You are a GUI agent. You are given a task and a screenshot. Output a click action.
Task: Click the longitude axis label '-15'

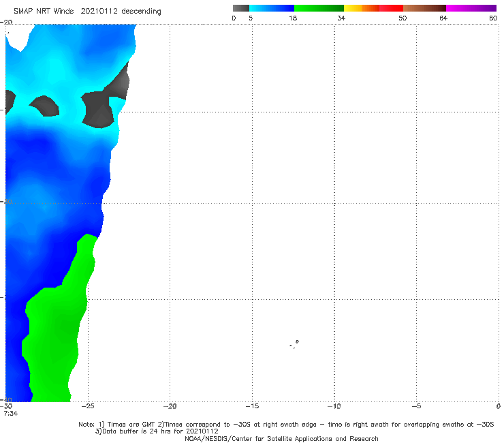252,406
